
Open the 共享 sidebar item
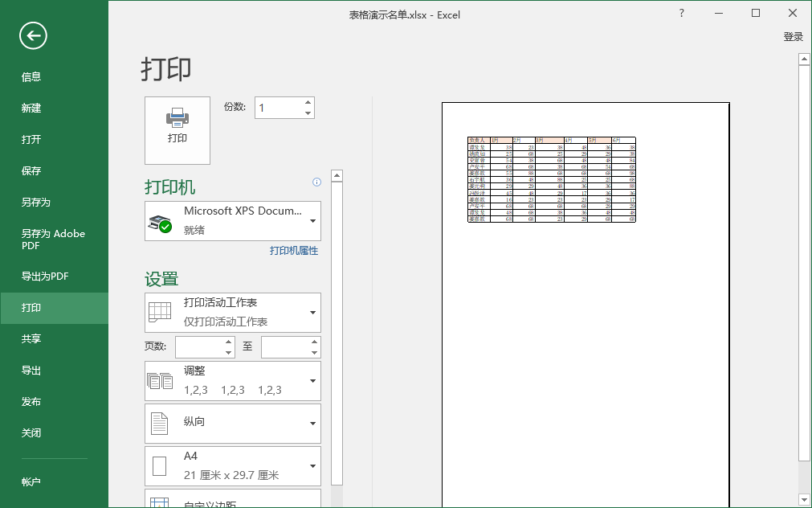(x=55, y=338)
